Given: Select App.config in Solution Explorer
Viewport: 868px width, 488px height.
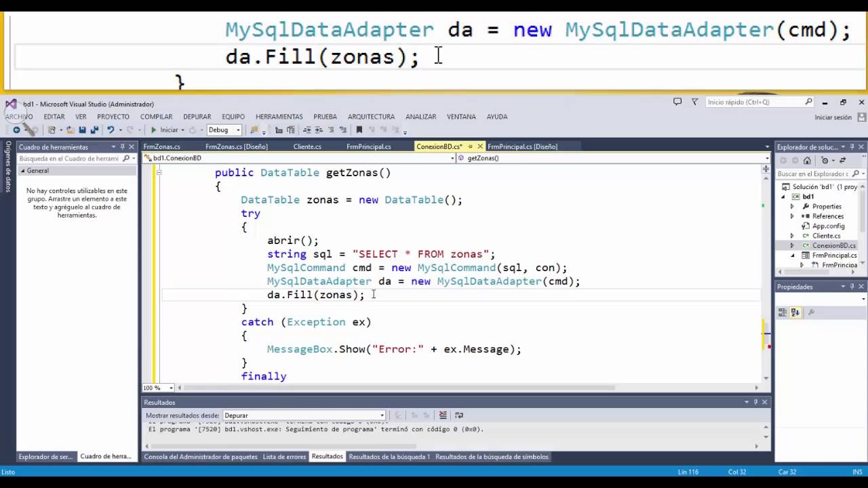Looking at the screenshot, I should click(x=828, y=226).
